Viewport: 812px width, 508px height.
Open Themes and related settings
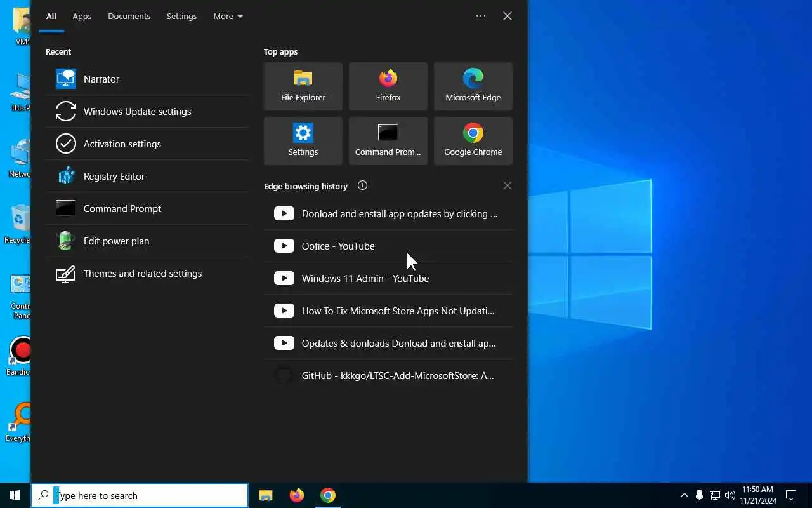[147, 273]
